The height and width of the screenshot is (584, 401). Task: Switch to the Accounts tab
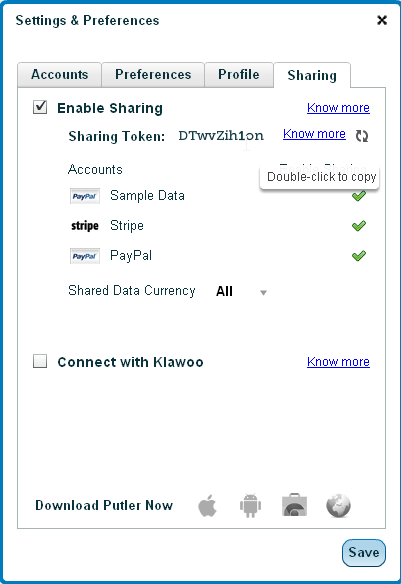[x=60, y=74]
